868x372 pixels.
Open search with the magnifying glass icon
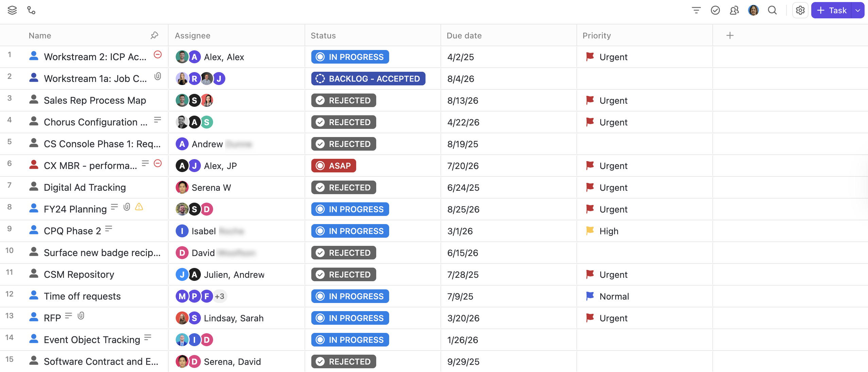click(x=772, y=10)
